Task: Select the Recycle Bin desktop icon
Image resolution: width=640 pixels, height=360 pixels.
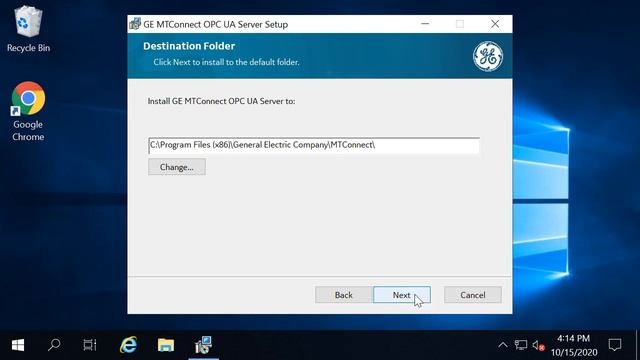Action: [x=28, y=29]
